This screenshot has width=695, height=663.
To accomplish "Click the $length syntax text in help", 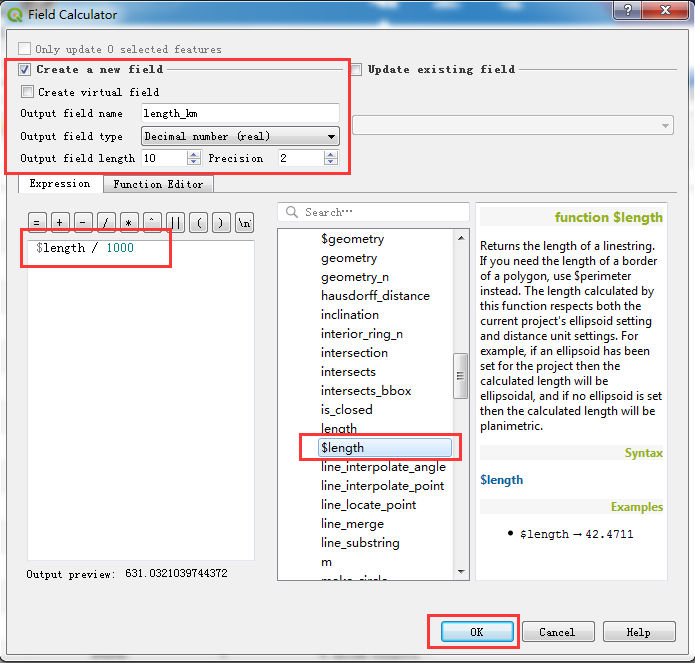I will tap(501, 480).
